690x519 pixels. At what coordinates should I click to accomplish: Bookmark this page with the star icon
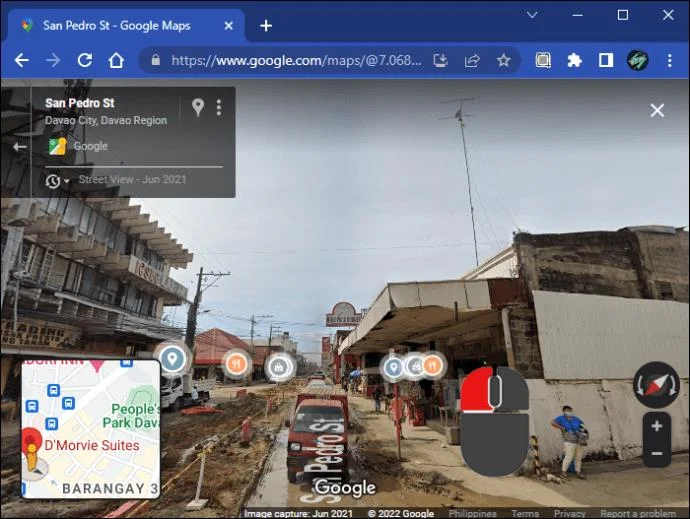point(503,60)
